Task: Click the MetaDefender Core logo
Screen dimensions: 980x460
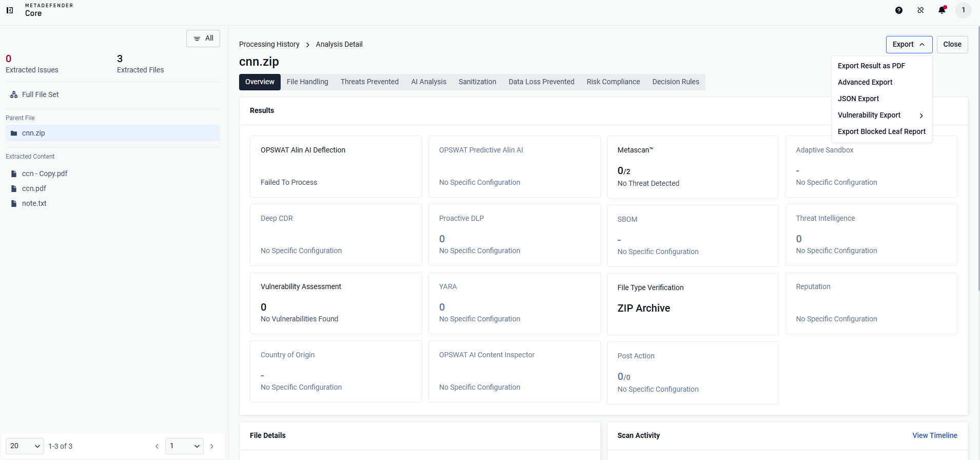Action: [49, 10]
